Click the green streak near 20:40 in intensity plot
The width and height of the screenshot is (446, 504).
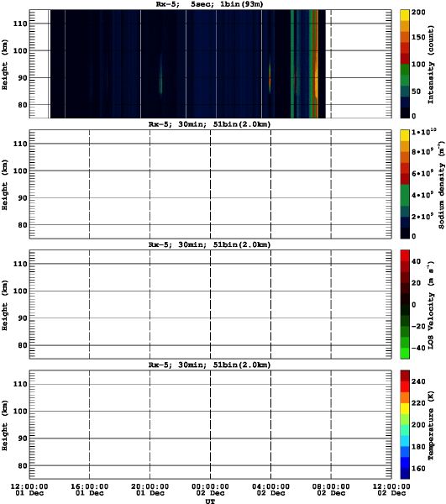[x=160, y=79]
